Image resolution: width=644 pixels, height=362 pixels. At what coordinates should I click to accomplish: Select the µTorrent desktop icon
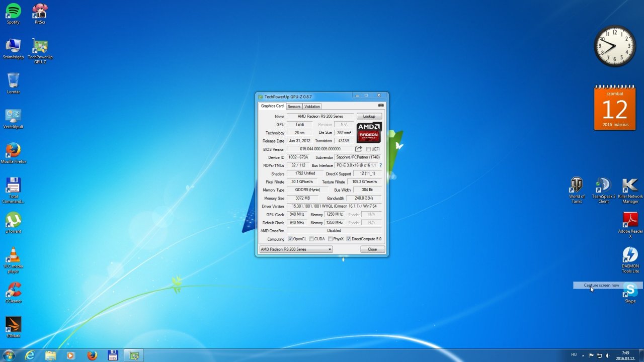pos(13,223)
